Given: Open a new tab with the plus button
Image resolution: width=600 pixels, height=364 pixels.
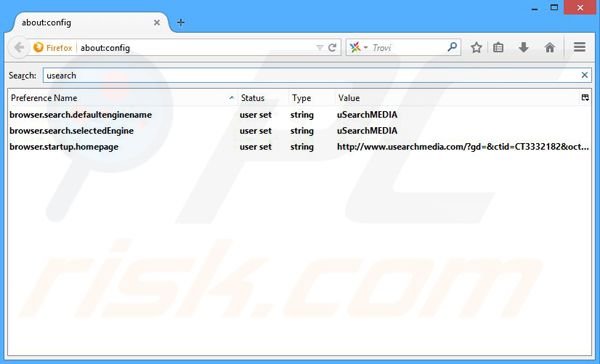Looking at the screenshot, I should click(x=181, y=23).
